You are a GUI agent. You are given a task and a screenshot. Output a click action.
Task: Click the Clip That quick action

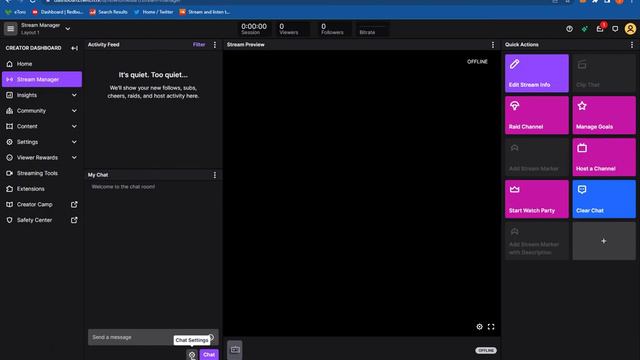(x=604, y=73)
